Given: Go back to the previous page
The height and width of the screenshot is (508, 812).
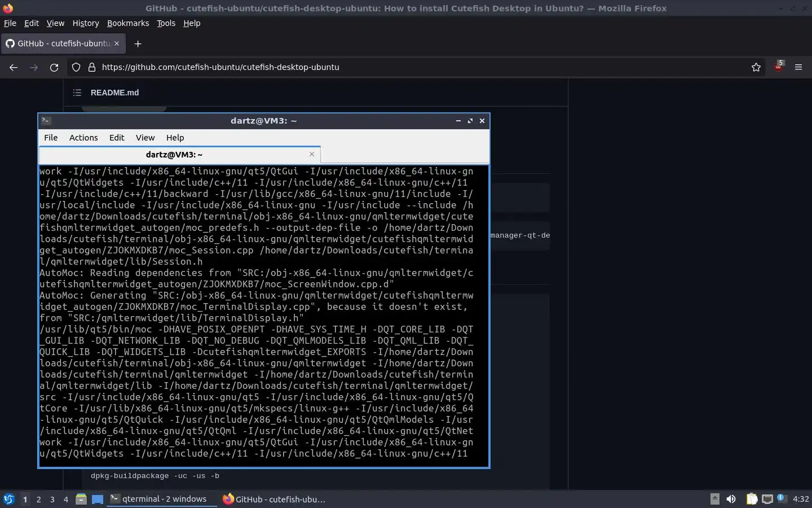Looking at the screenshot, I should coord(14,67).
